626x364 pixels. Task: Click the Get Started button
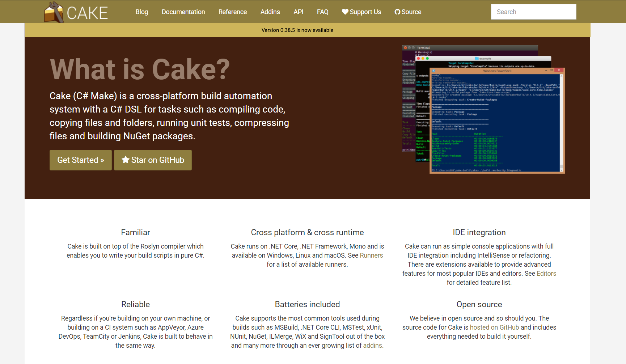pos(81,160)
